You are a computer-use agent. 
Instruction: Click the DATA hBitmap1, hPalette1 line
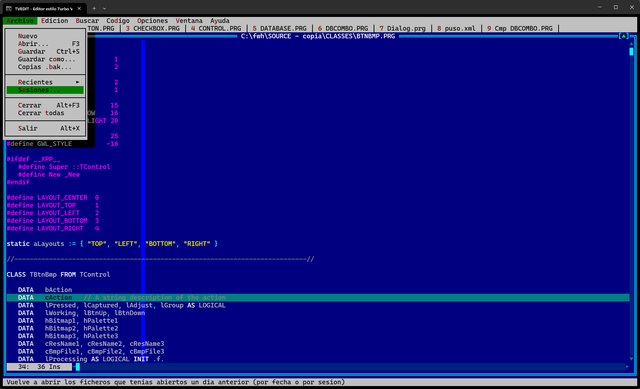click(x=68, y=321)
